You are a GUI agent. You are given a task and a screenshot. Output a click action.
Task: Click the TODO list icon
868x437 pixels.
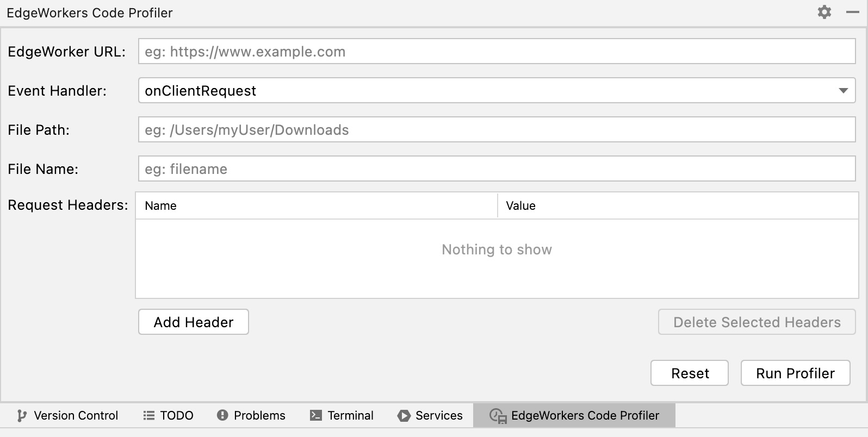point(148,416)
